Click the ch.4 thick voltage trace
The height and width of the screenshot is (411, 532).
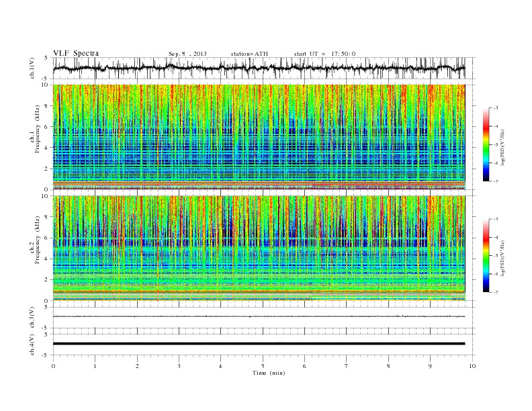pos(259,344)
